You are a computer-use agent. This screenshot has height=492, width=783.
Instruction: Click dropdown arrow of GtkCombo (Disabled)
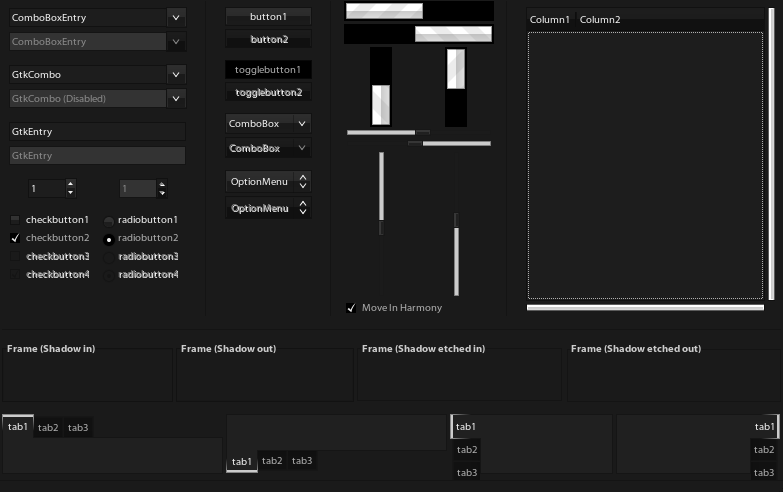[176, 98]
